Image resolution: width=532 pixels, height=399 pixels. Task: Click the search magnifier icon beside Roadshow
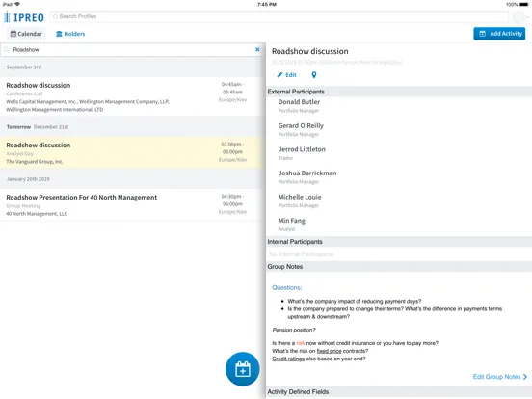7,49
